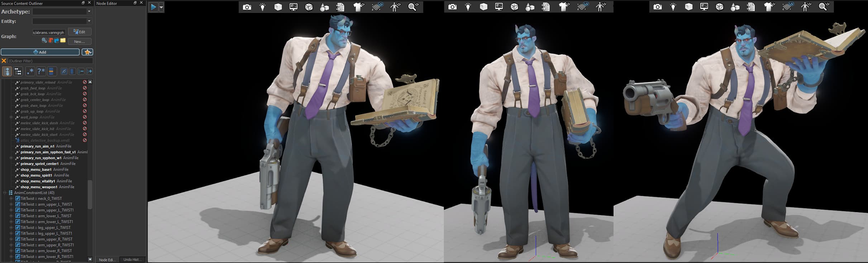Toggle the lightbulb lighting icon in the first viewport

[x=263, y=7]
